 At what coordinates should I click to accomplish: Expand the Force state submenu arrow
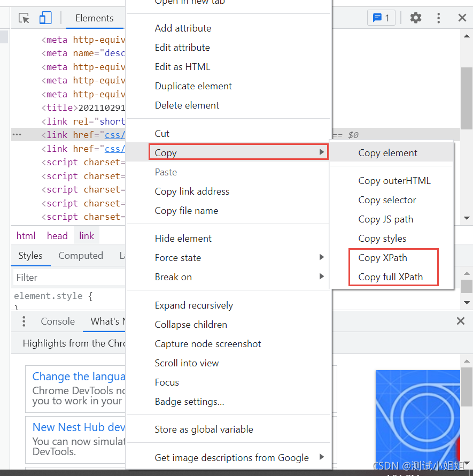[x=322, y=257]
